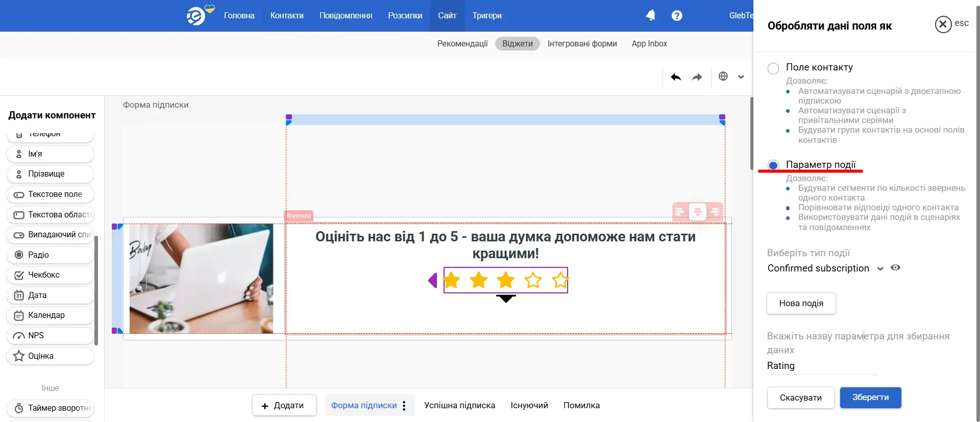The height and width of the screenshot is (422, 980).
Task: Undo the last action arrow
Action: click(676, 77)
